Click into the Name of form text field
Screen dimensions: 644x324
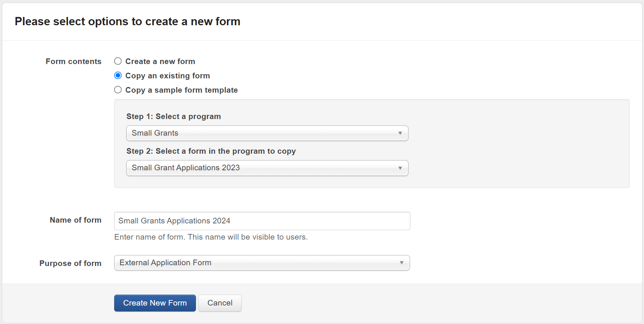click(x=262, y=221)
